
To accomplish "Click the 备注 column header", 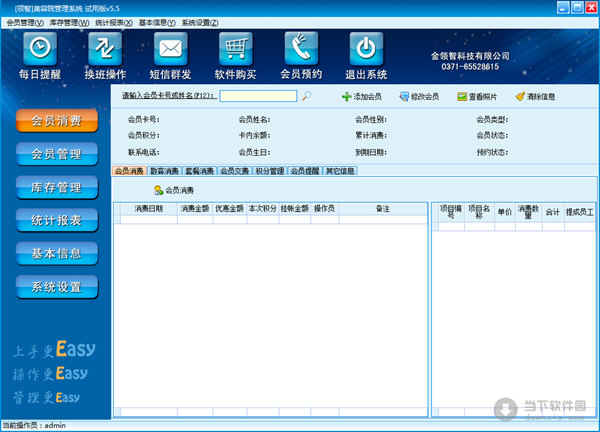I will (x=383, y=209).
